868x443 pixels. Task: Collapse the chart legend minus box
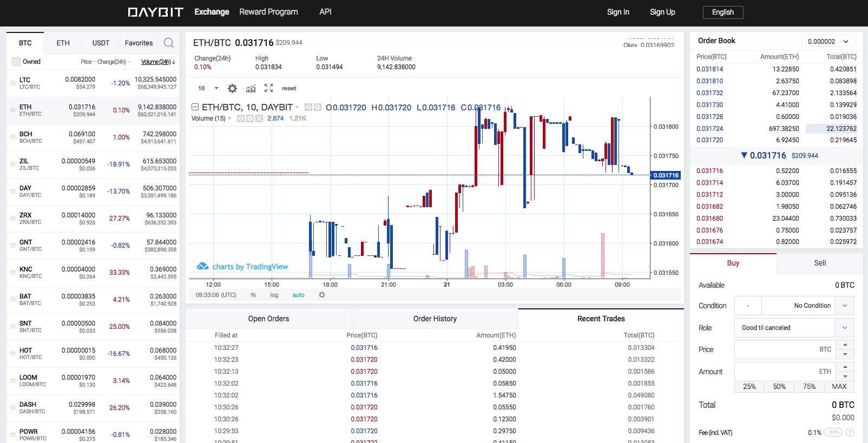pyautogui.click(x=195, y=107)
